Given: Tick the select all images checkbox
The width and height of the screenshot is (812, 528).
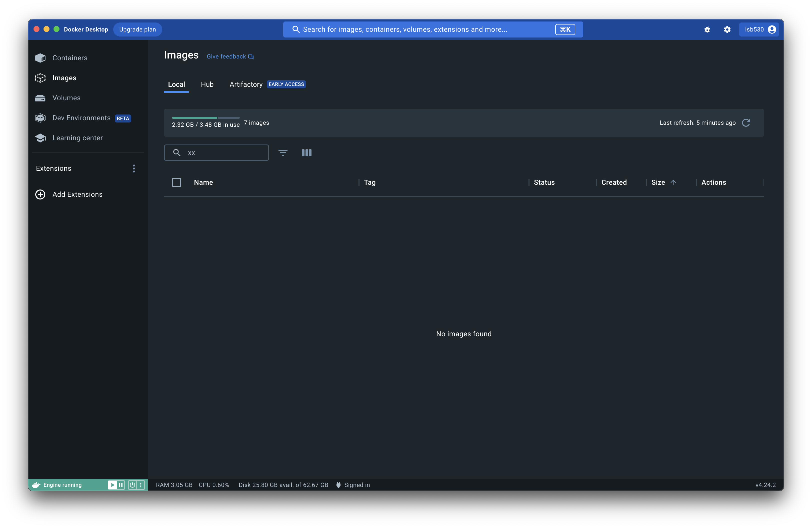Looking at the screenshot, I should [176, 182].
